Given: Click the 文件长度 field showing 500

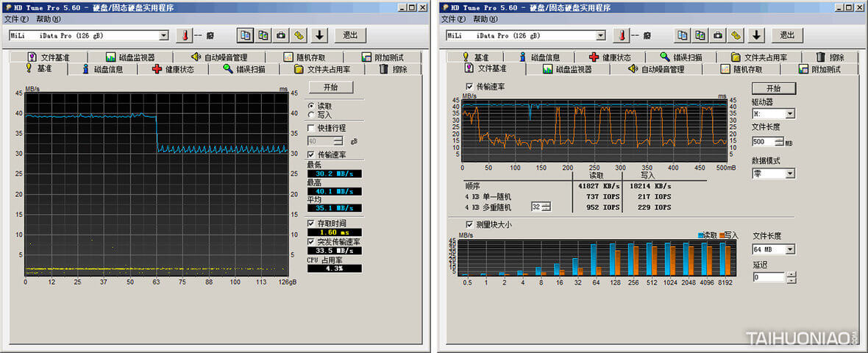Looking at the screenshot, I should [762, 142].
